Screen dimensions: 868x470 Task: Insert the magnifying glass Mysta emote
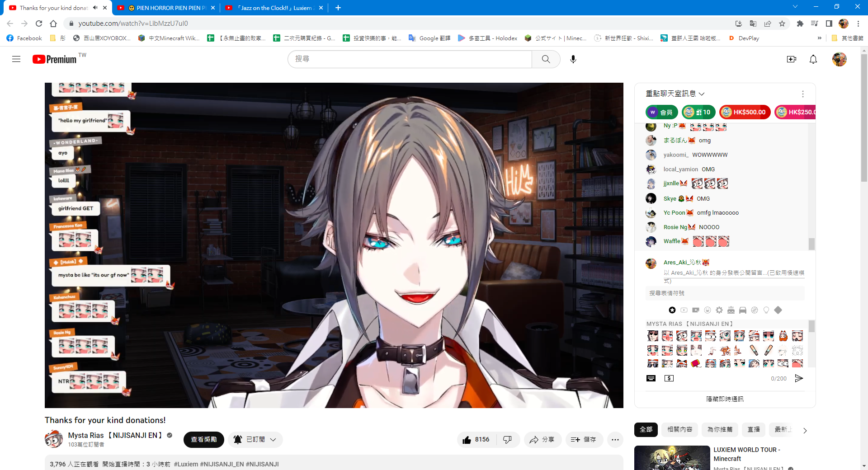[725, 336]
